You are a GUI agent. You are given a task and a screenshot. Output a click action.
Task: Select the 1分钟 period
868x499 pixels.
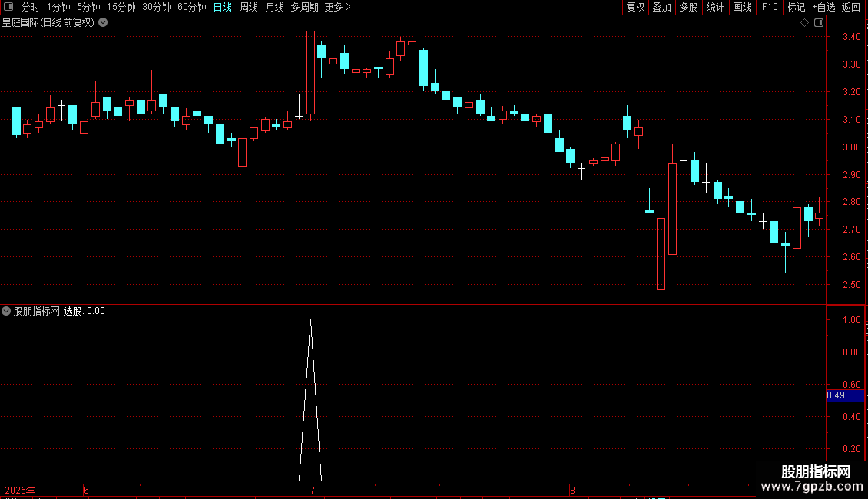[x=58, y=7]
